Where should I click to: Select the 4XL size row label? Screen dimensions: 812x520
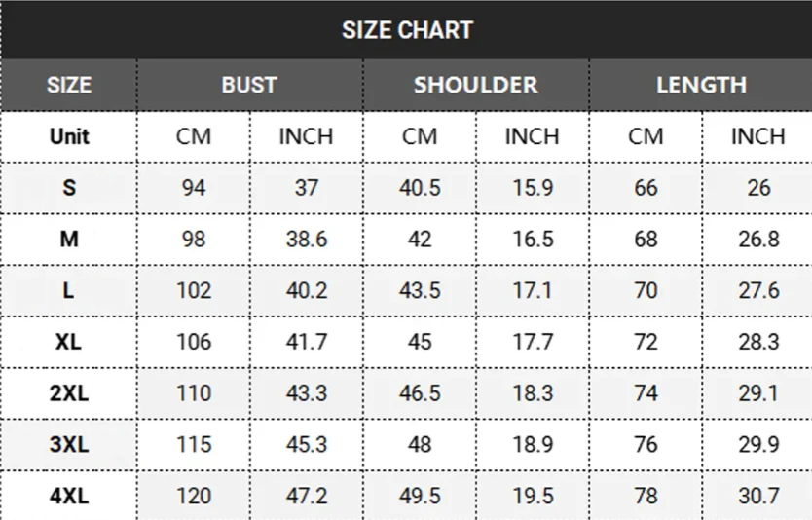click(69, 495)
